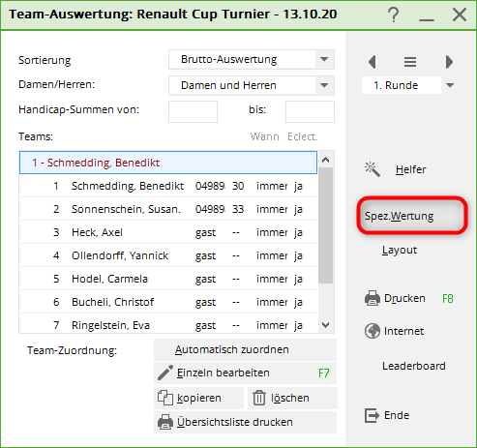Expand the Sortierung Brutto-Auswertung dropdown
The width and height of the screenshot is (477, 448).
click(x=324, y=59)
